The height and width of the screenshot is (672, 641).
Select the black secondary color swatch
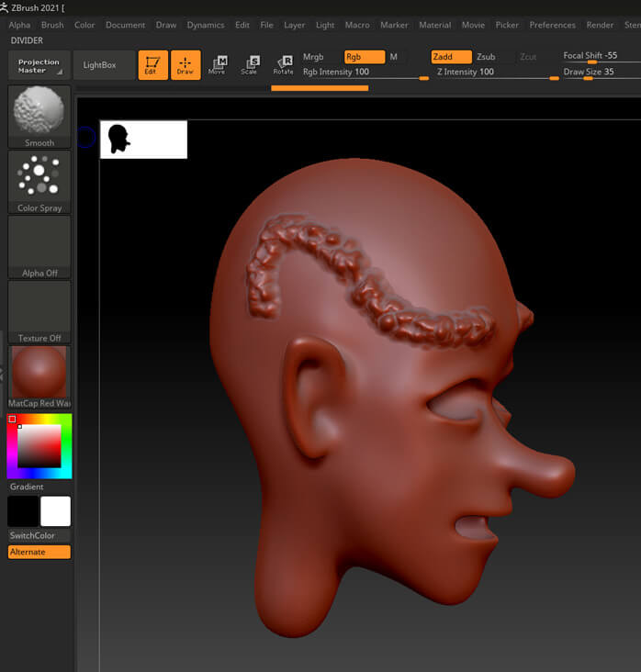tap(23, 511)
